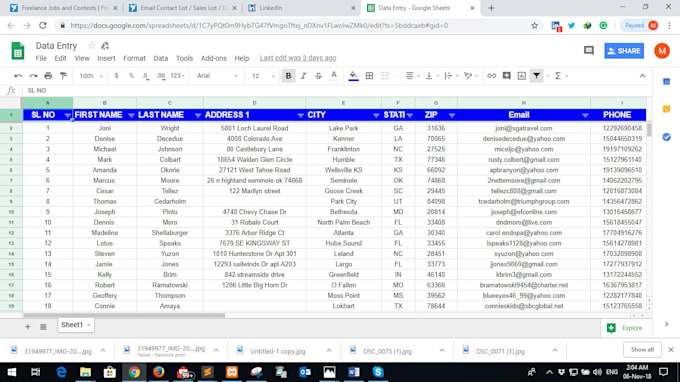Open the Insert menu
The height and width of the screenshot is (382, 680).
point(106,58)
